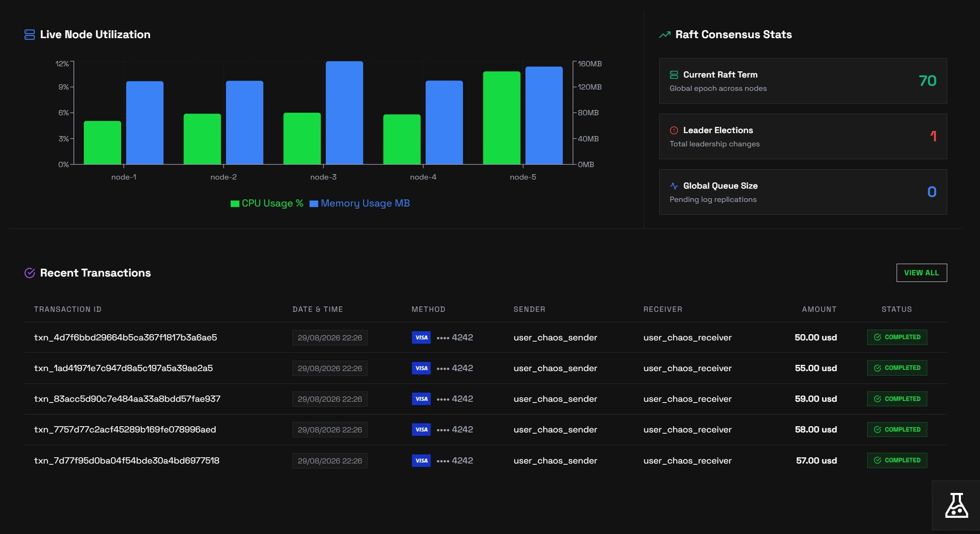Click the Raft Consensus Stats trend icon
Screen dimensions: 980x534
click(x=665, y=34)
